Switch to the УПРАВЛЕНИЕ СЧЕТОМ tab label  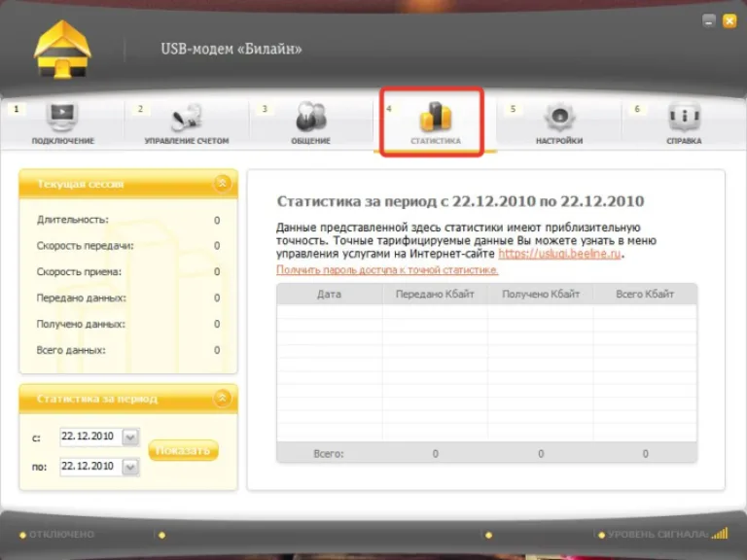point(187,141)
